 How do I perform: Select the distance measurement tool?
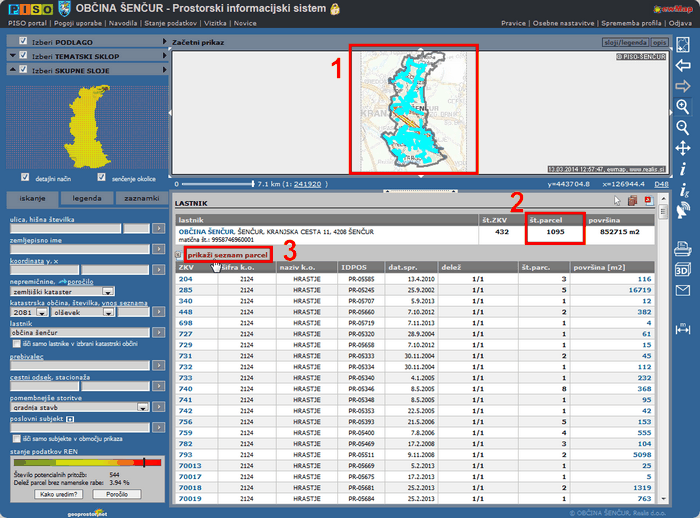[683, 327]
